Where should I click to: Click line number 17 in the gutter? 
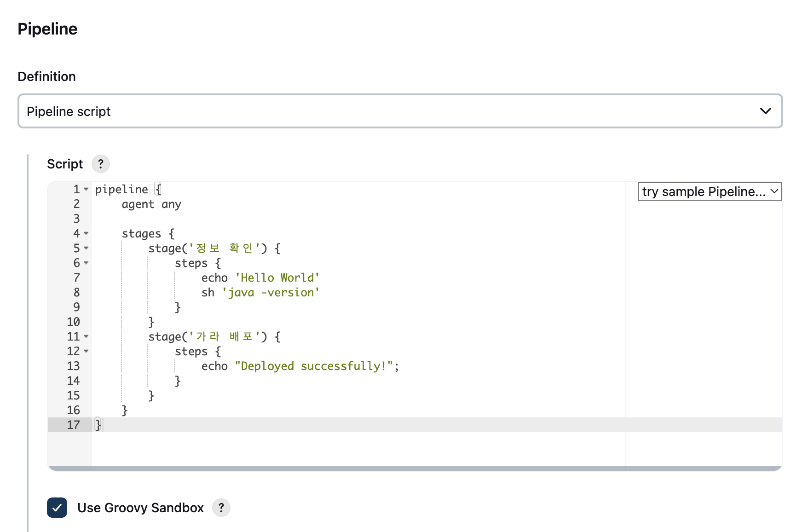[x=73, y=425]
